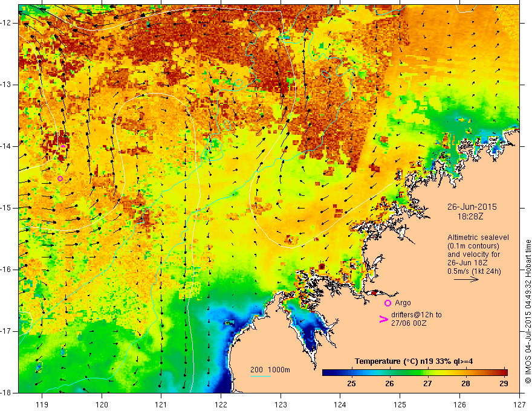Click the 'Temperature (°C) n19 33% ql>=4' title
Viewport: 532px width, 411px height.
[x=414, y=361]
